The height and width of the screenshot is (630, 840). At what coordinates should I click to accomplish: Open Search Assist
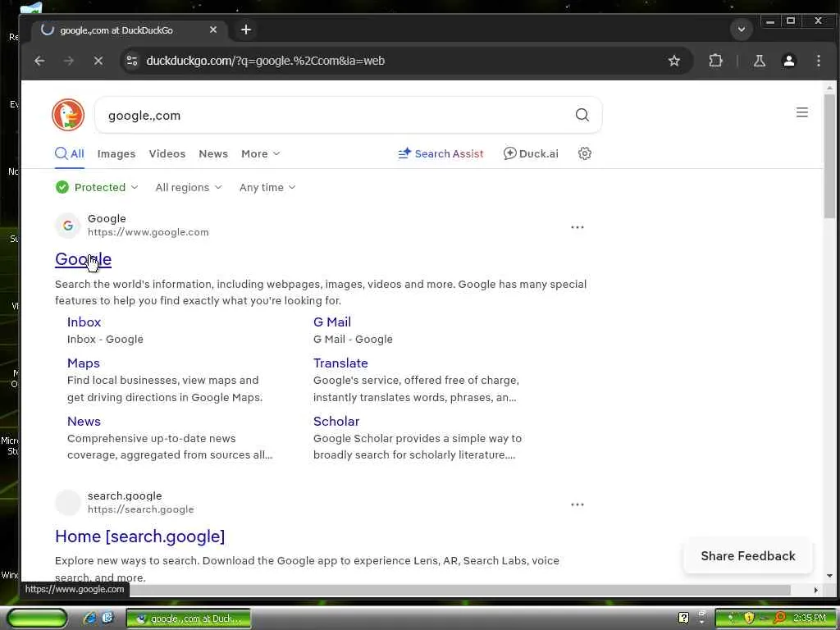(x=441, y=153)
